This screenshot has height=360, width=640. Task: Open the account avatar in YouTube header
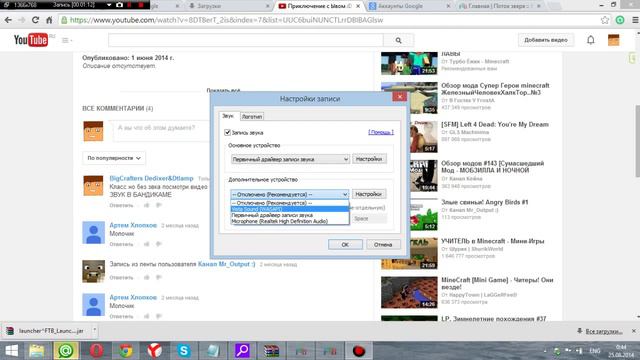click(x=613, y=40)
